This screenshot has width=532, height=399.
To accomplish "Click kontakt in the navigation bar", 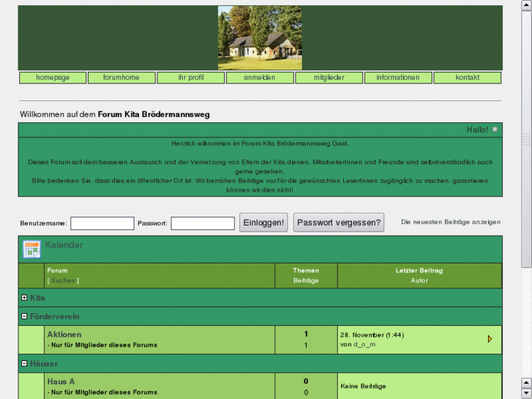I will pyautogui.click(x=468, y=78).
